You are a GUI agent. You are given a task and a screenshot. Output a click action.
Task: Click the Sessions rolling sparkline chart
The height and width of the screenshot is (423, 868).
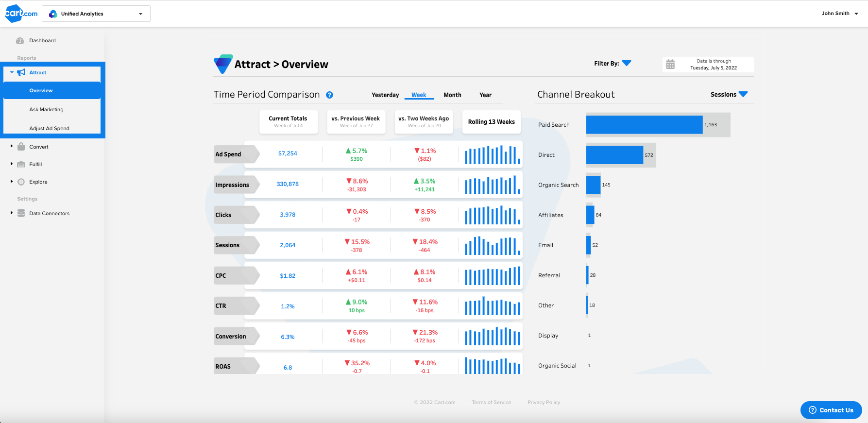tap(492, 246)
